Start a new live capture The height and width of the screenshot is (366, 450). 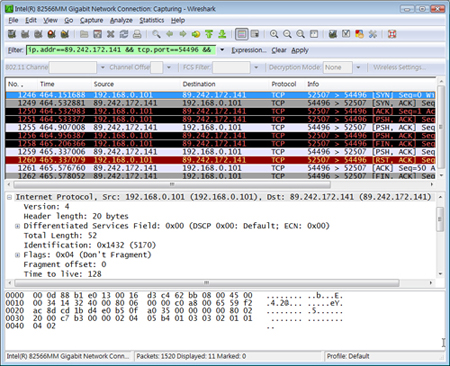tap(38, 34)
